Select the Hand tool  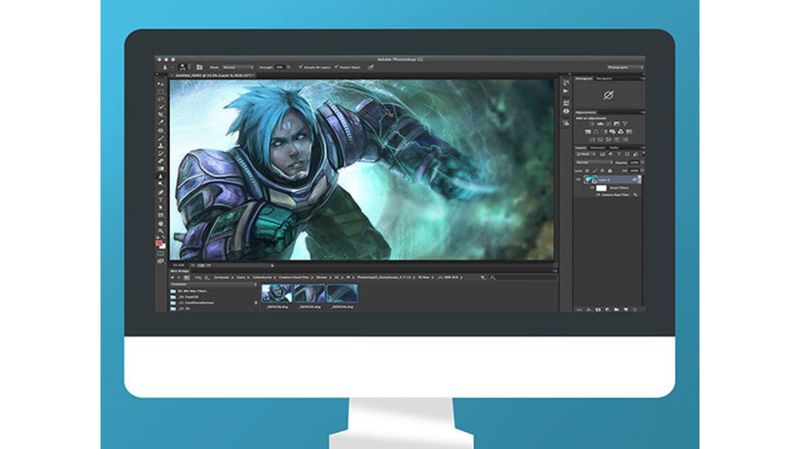click(x=161, y=224)
